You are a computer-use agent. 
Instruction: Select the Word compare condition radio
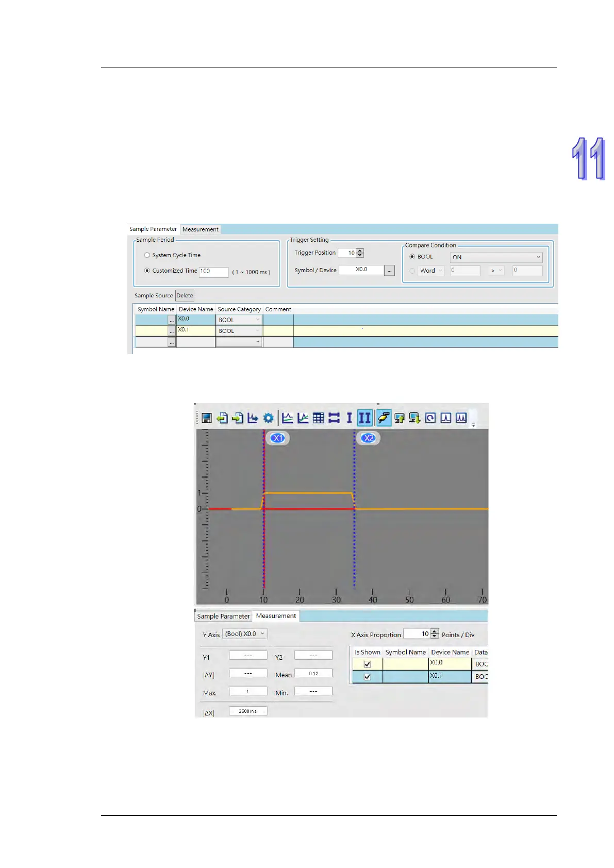(412, 271)
